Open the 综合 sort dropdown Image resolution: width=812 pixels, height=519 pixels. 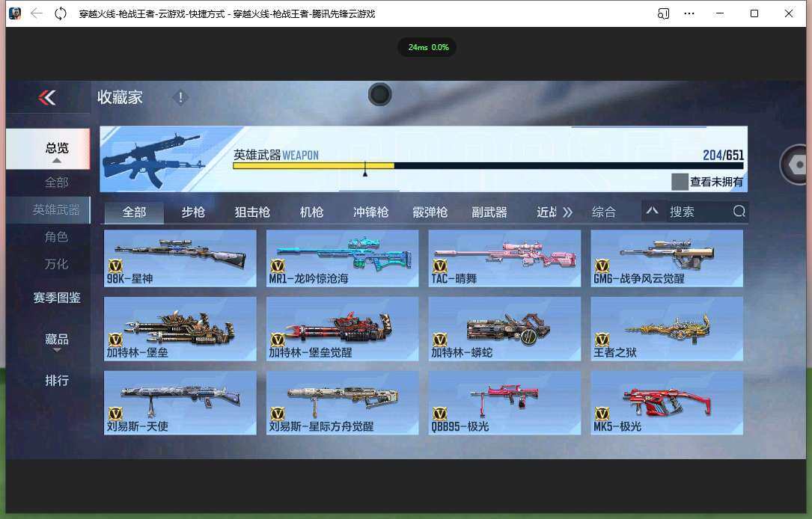pos(604,212)
